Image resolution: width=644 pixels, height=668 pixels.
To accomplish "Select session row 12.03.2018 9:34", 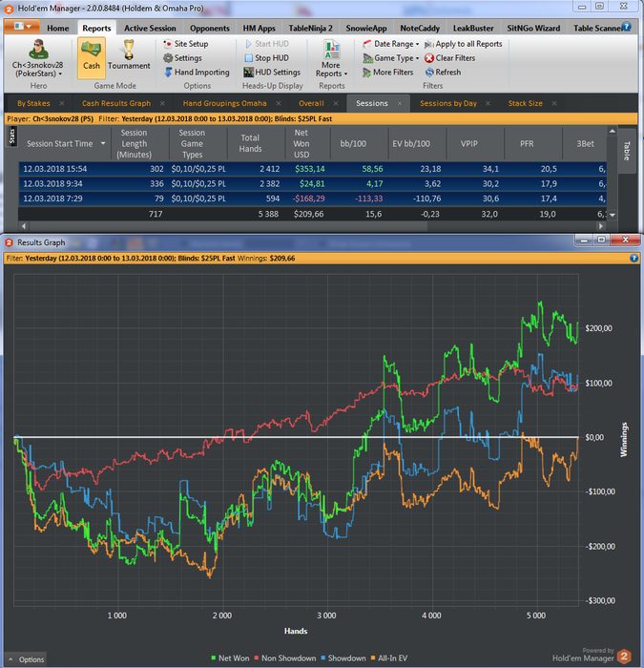I will point(313,184).
